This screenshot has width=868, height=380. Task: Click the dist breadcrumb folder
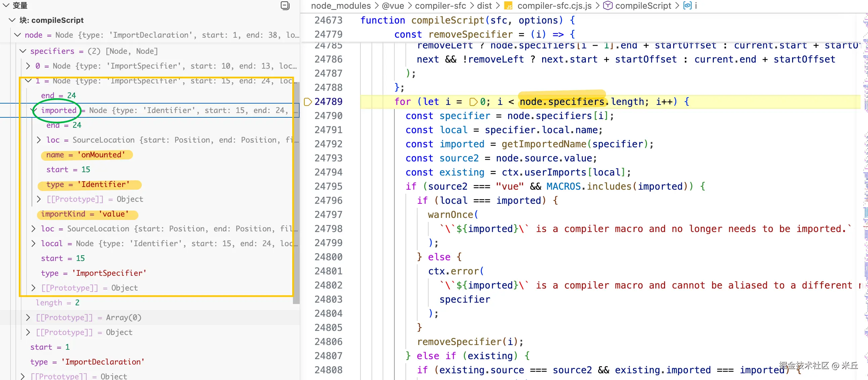[x=484, y=6]
